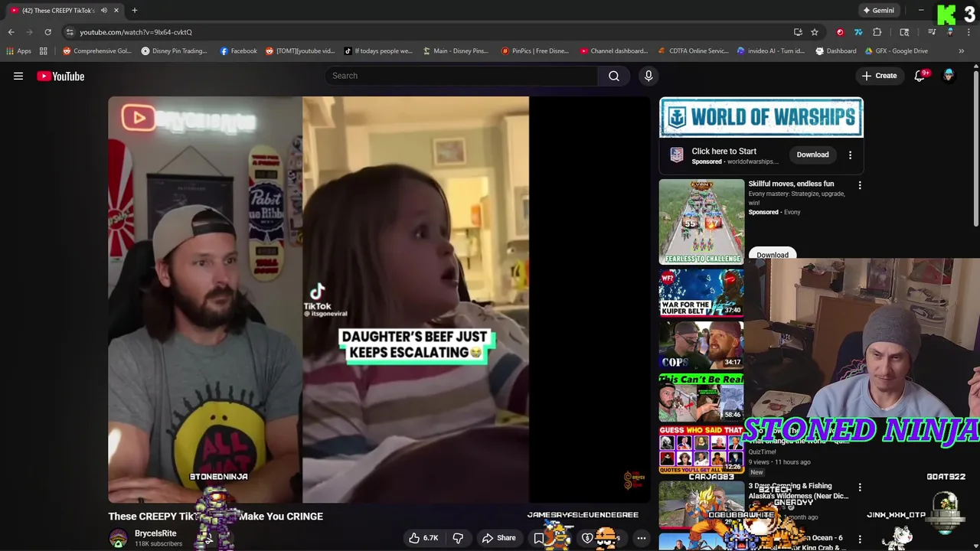View site information icon in address bar
Image resolution: width=980 pixels, height=551 pixels.
click(70, 32)
